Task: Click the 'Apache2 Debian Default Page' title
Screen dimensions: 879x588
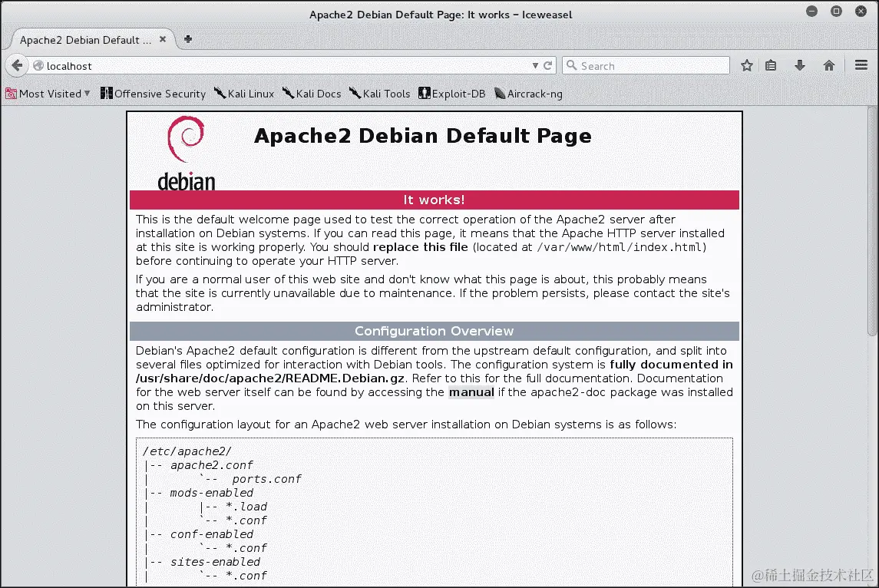Action: coord(423,136)
